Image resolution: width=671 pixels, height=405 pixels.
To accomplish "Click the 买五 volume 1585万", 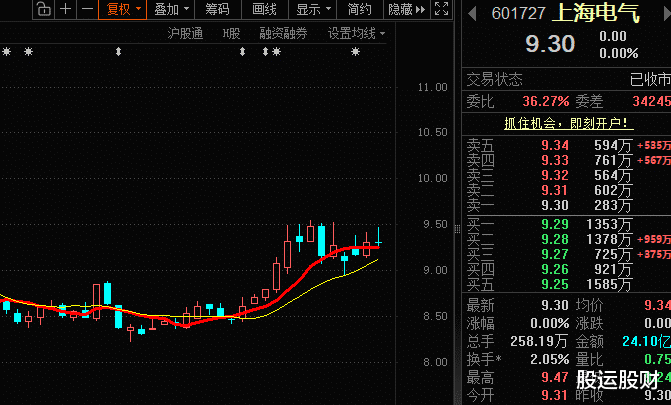I will (609, 284).
